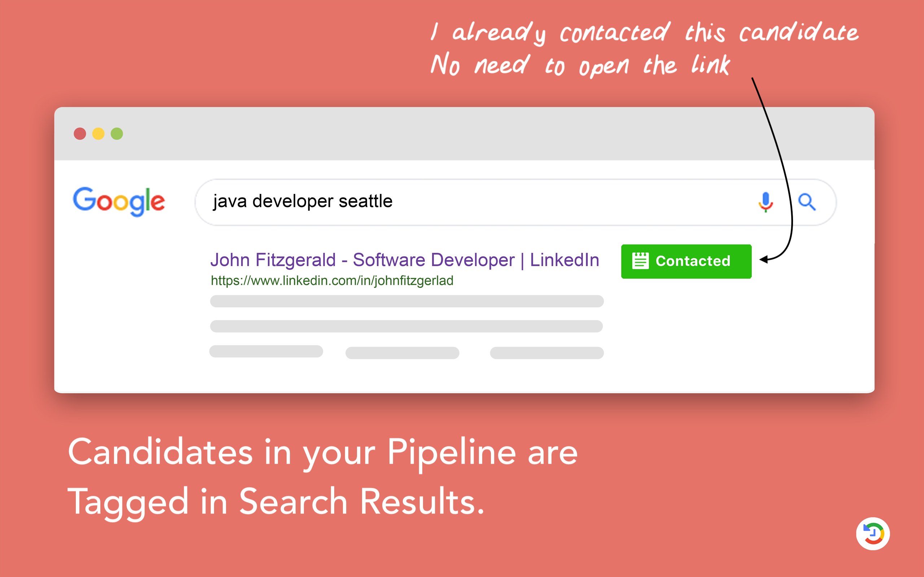Click the red window dot

pyautogui.click(x=80, y=133)
